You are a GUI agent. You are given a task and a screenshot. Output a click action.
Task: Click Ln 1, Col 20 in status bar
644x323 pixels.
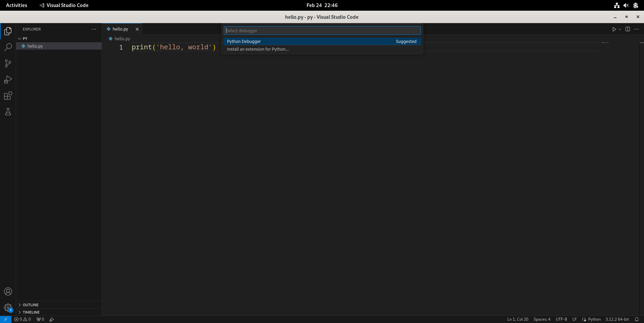[x=518, y=319]
